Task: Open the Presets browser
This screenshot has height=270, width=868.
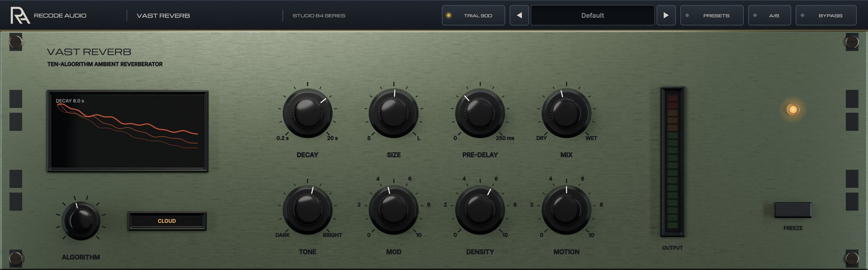Action: click(711, 15)
